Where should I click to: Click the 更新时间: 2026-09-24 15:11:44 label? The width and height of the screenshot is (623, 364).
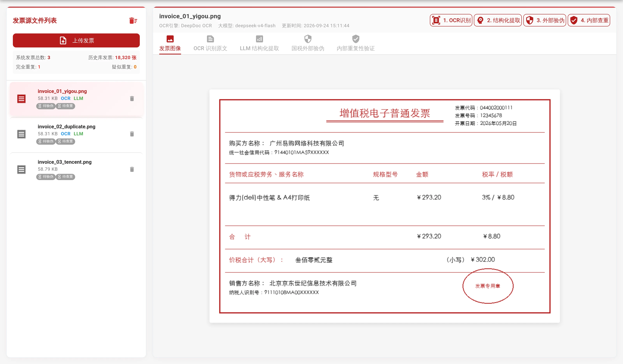[x=316, y=26]
